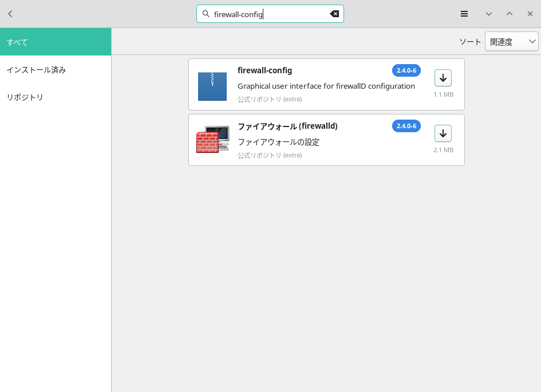The image size is (541, 392).
Task: Click the upward chevron in title bar
Action: point(510,14)
